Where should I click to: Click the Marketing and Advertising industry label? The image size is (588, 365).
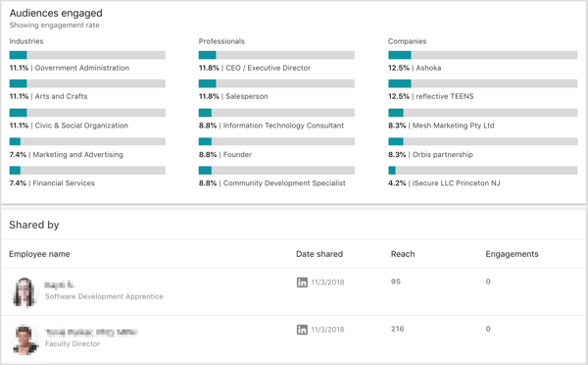click(x=78, y=155)
